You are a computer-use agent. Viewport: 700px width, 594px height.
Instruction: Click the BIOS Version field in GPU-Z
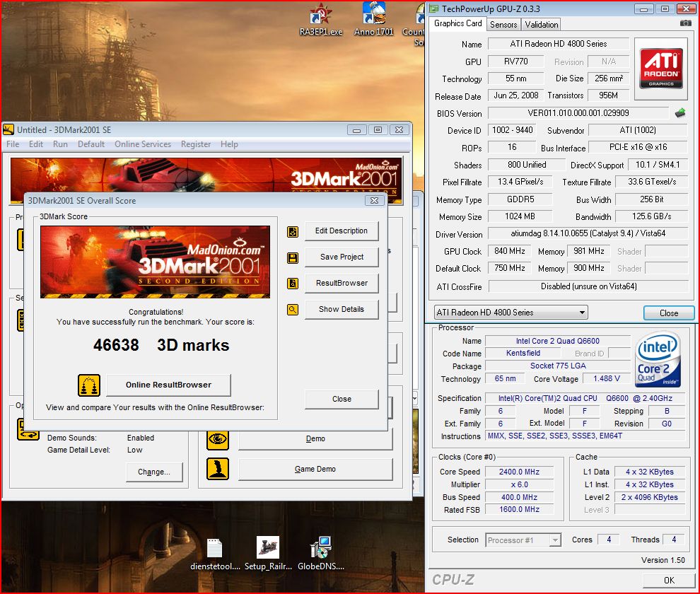[x=578, y=113]
